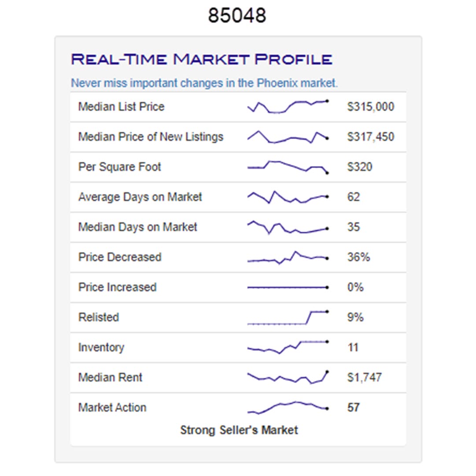Viewport: 476px width, 476px height.
Task: Select the flat Price Increased sparkline
Action: [288, 287]
